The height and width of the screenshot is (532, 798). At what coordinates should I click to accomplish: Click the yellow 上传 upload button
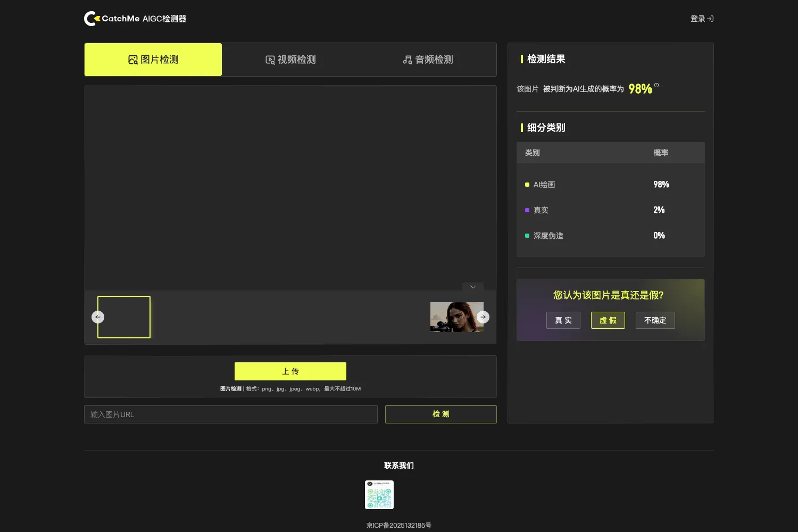coord(290,371)
